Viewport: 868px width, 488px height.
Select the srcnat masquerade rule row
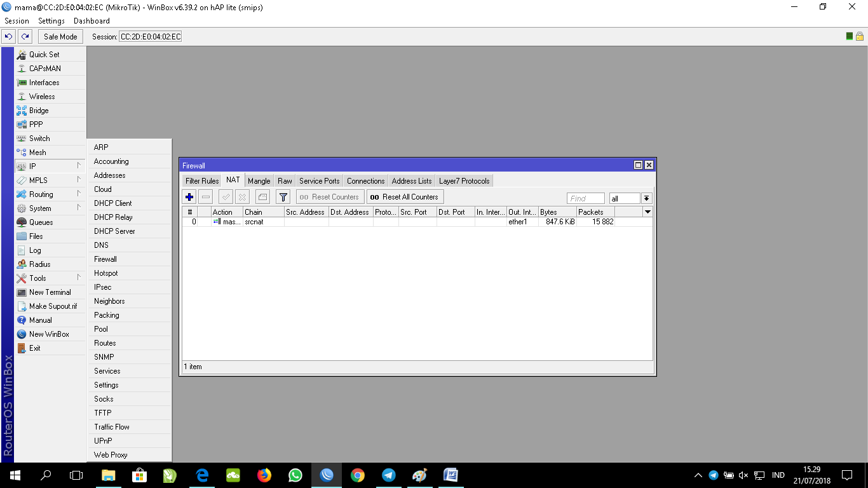coord(417,222)
